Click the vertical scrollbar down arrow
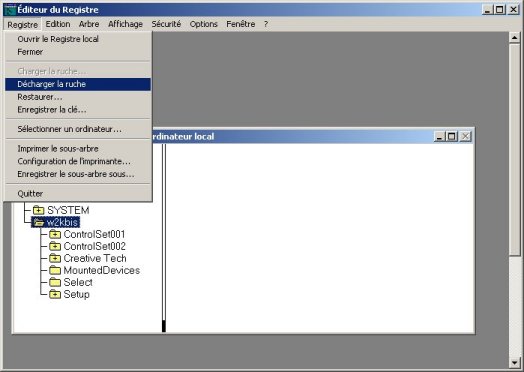The image size is (524, 372). tap(515, 363)
